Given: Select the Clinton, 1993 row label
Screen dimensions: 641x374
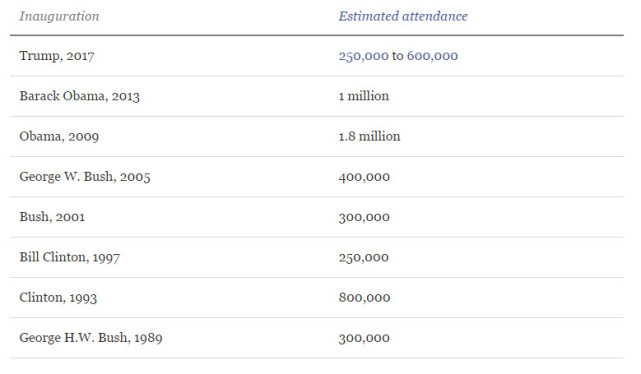Looking at the screenshot, I should click(58, 298).
